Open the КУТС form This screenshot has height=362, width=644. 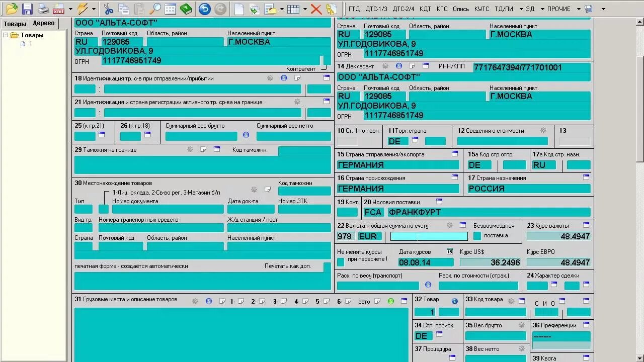(x=481, y=9)
